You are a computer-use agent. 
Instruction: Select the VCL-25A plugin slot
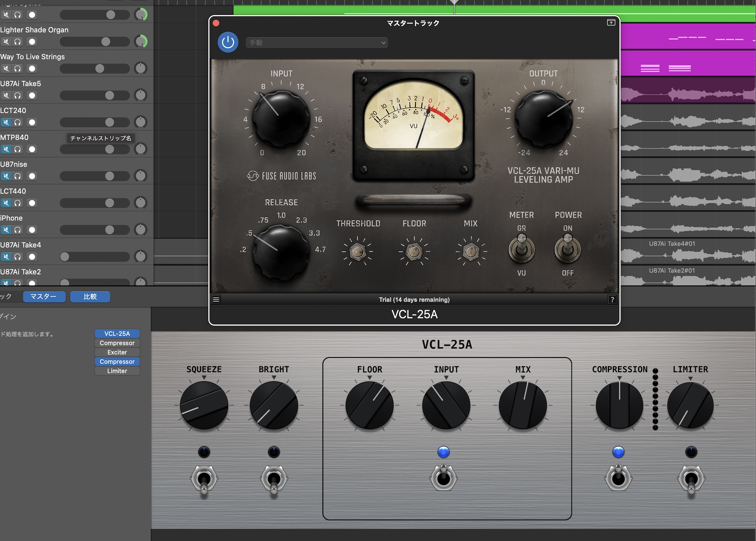coord(117,334)
